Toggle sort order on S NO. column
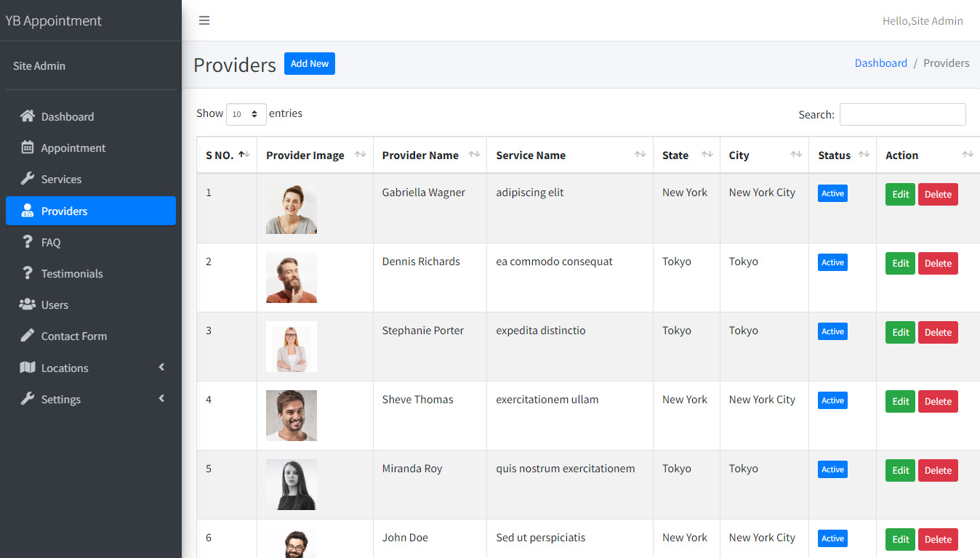The width and height of the screenshot is (980, 558). [x=244, y=155]
